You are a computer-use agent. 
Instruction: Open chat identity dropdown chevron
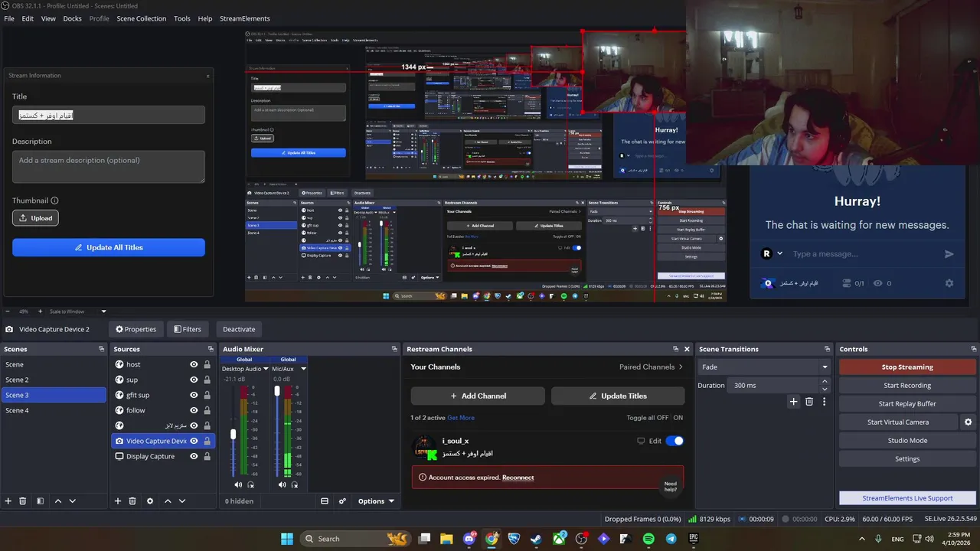pos(780,254)
